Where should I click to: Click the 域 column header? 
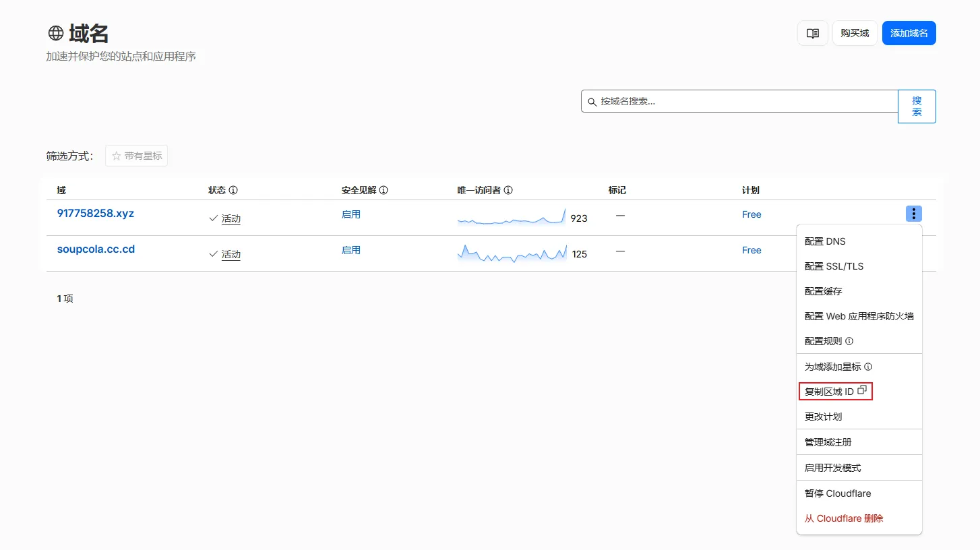point(61,190)
